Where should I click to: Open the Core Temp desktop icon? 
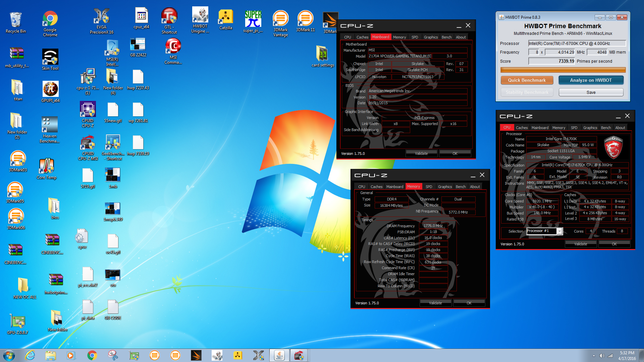(46, 169)
